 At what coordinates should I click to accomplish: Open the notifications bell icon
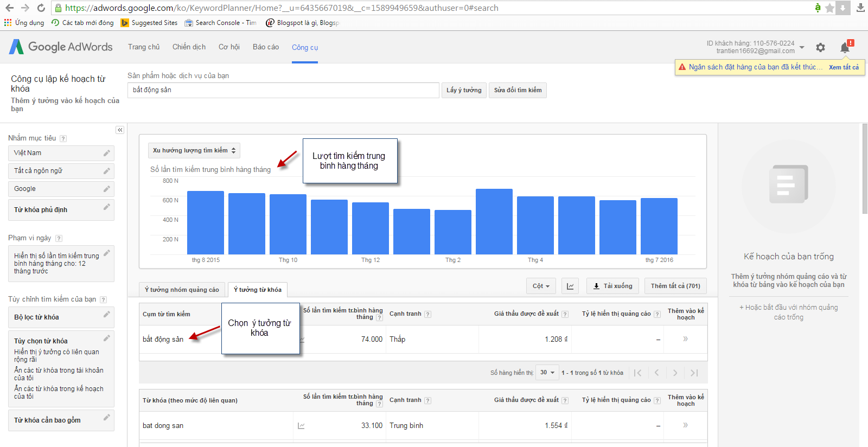[x=845, y=47]
